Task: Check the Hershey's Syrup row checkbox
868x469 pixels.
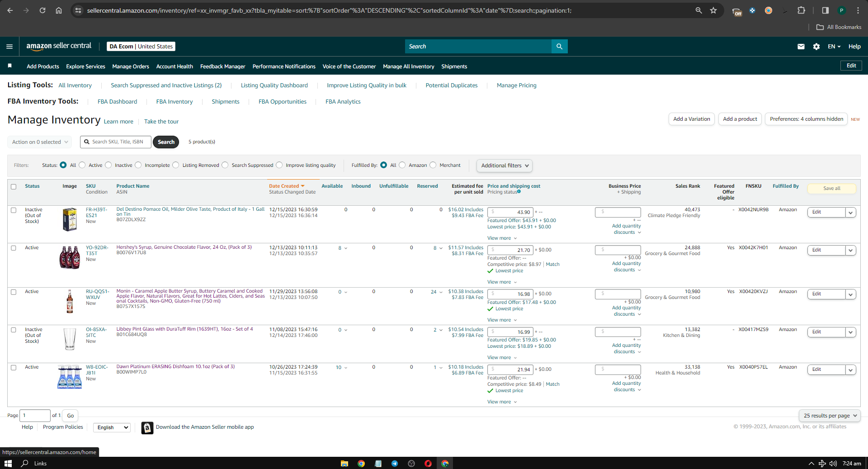Action: (x=14, y=248)
